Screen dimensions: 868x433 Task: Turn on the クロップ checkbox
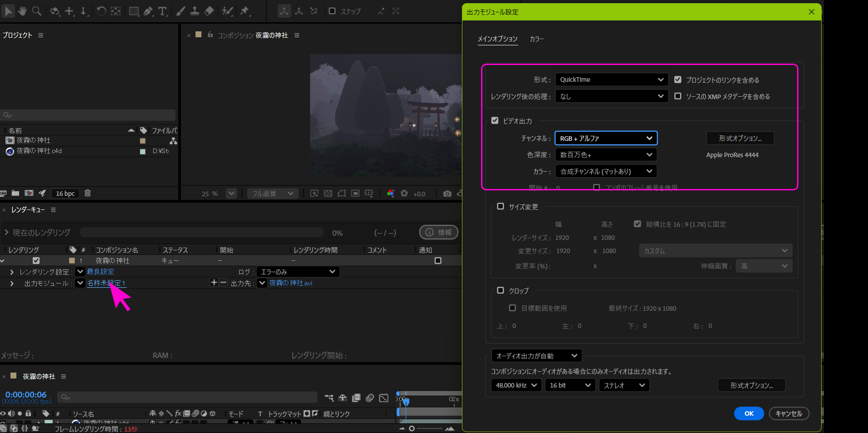pos(501,290)
